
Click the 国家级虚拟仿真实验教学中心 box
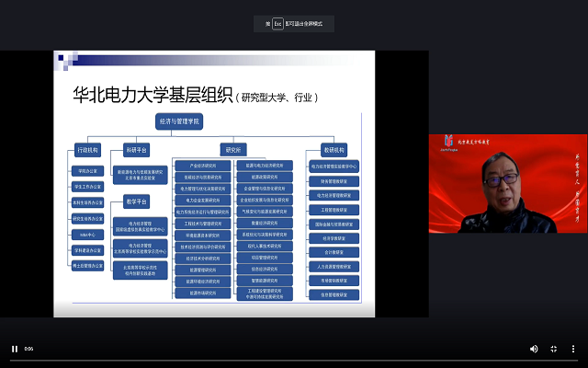pos(141,226)
